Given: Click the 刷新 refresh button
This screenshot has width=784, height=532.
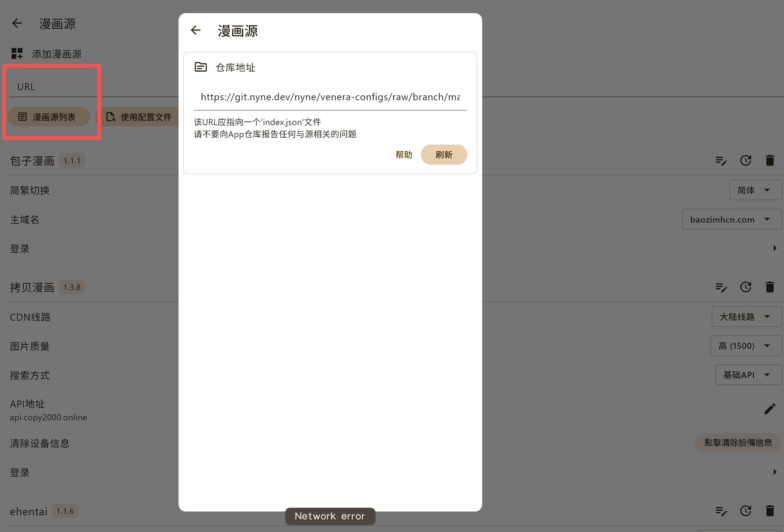Looking at the screenshot, I should (444, 155).
